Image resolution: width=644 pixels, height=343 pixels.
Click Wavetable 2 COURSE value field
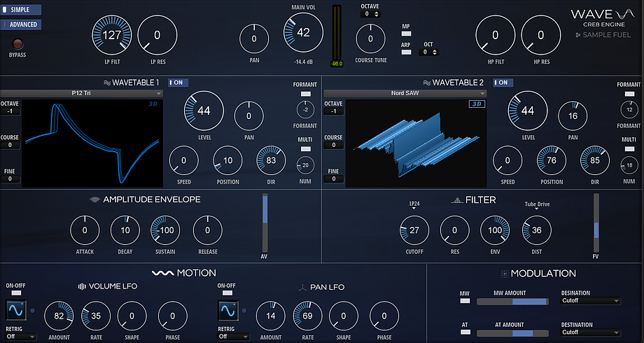click(x=333, y=145)
